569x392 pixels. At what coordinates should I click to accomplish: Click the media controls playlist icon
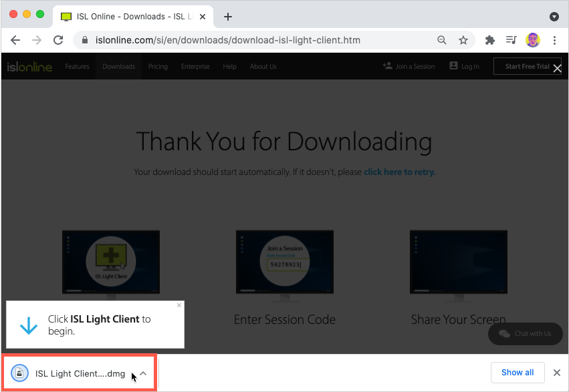[x=511, y=40]
